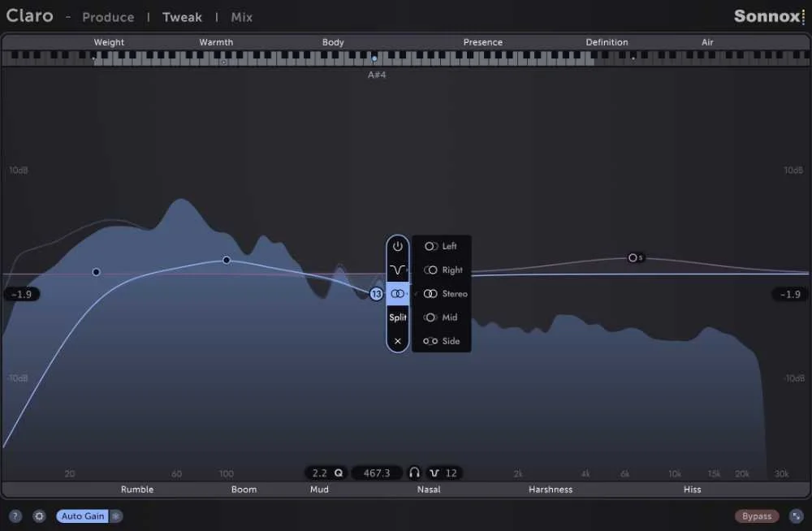Click the Left channel overlapping-circles icon

[431, 246]
